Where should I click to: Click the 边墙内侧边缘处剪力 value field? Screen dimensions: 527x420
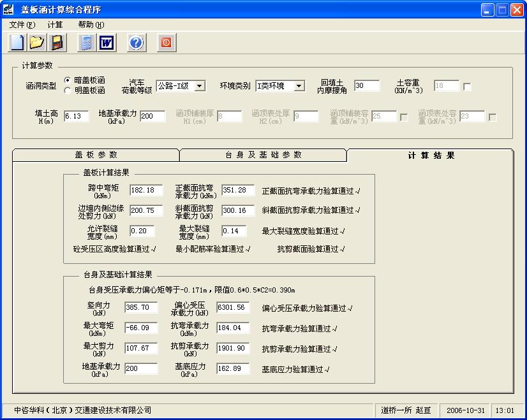[x=146, y=210]
